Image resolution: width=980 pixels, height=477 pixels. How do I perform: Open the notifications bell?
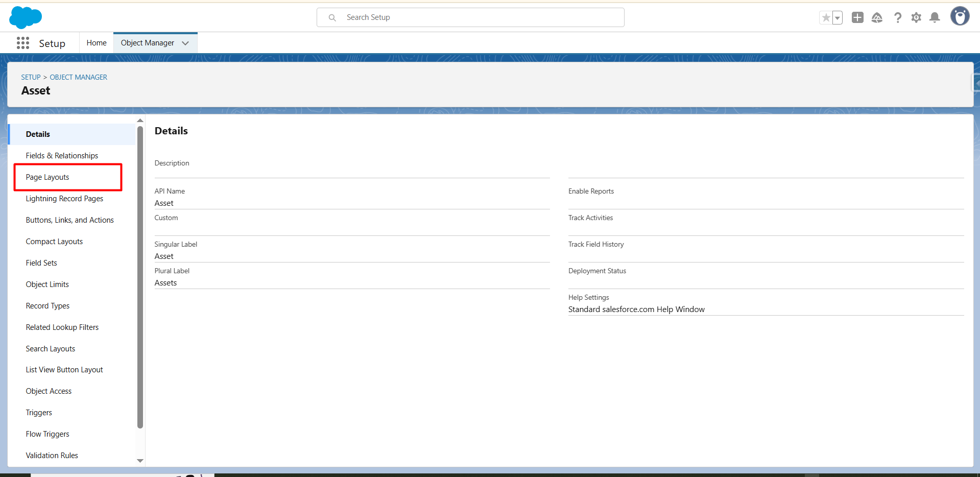pos(935,18)
